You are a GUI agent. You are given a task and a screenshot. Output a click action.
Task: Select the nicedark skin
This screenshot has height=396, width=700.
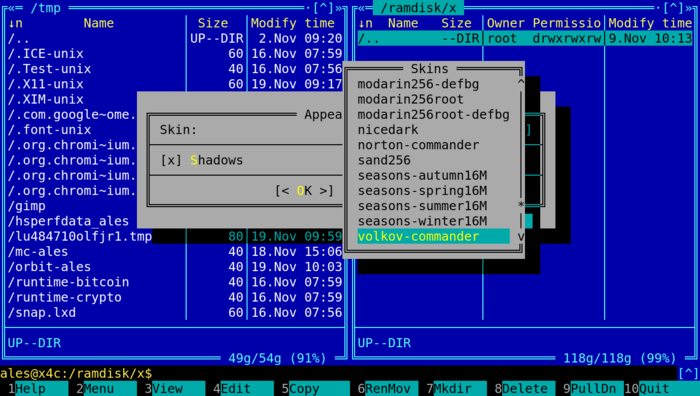coord(388,130)
